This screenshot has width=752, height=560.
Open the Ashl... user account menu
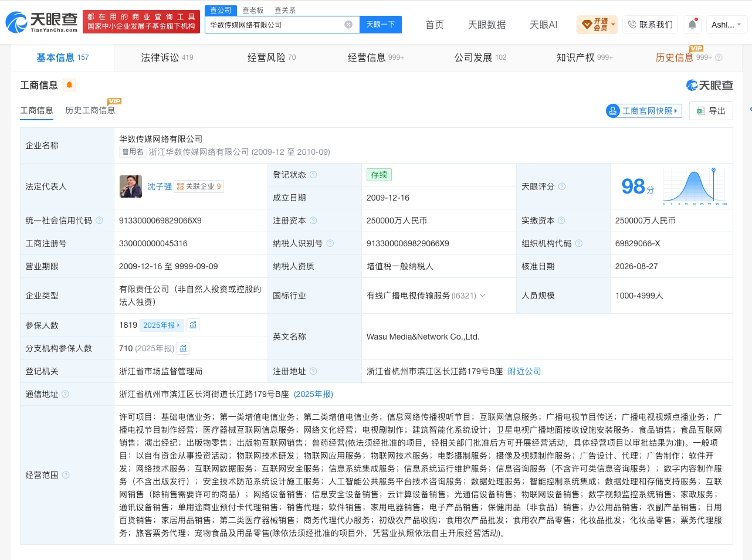click(x=726, y=25)
